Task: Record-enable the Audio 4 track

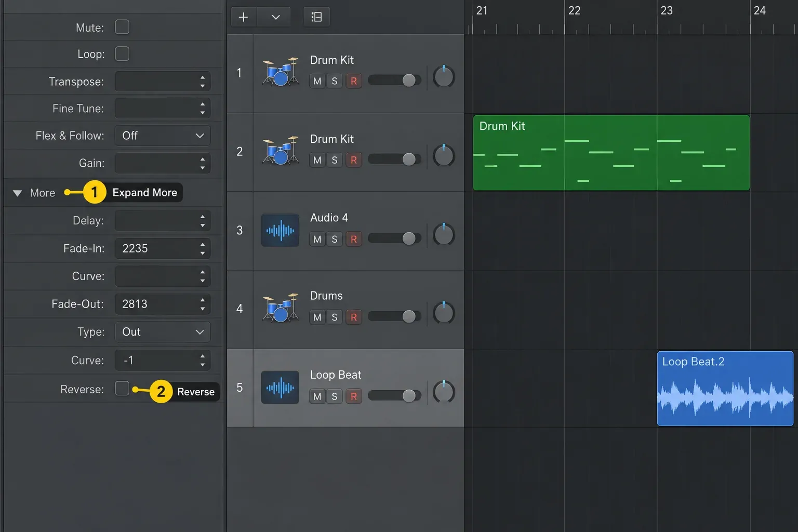Action: 354,239
